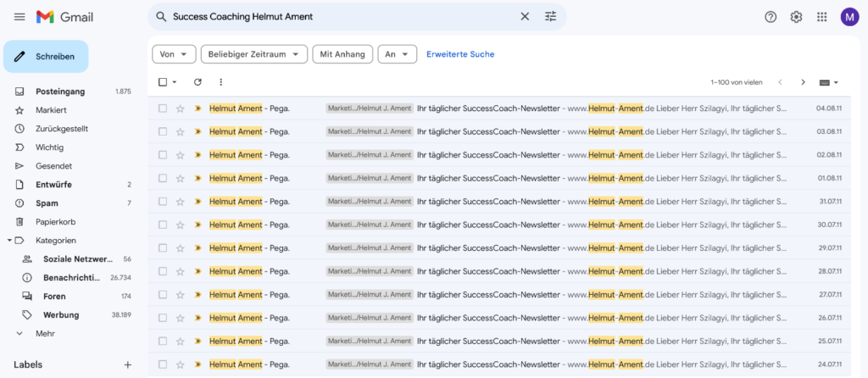Open the Google apps grid
Viewport: 868px width, 378px height.
pos(822,17)
